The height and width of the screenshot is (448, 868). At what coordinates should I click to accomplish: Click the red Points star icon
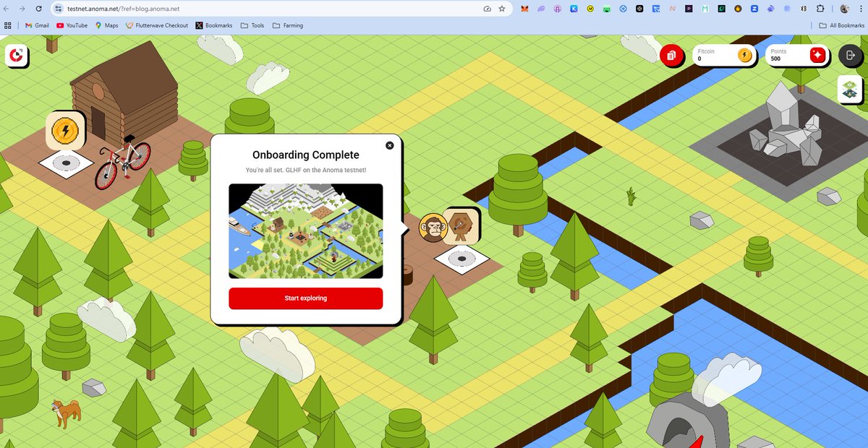click(x=817, y=55)
